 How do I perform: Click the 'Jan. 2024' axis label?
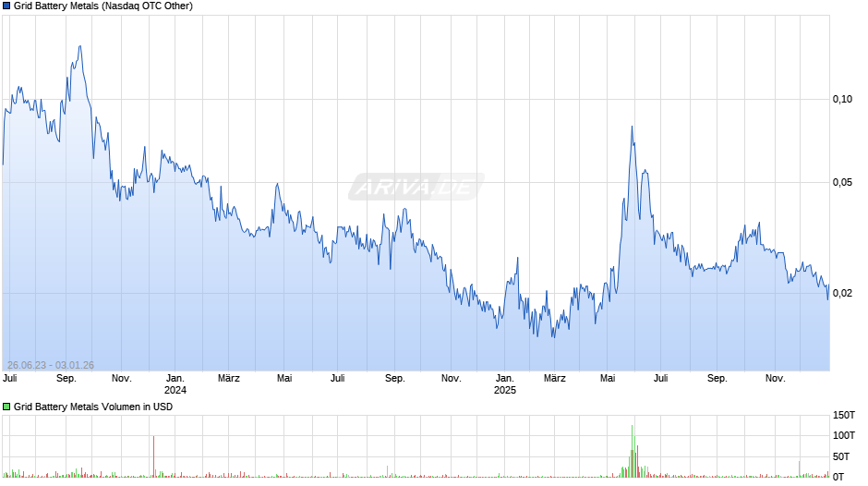[x=175, y=384]
